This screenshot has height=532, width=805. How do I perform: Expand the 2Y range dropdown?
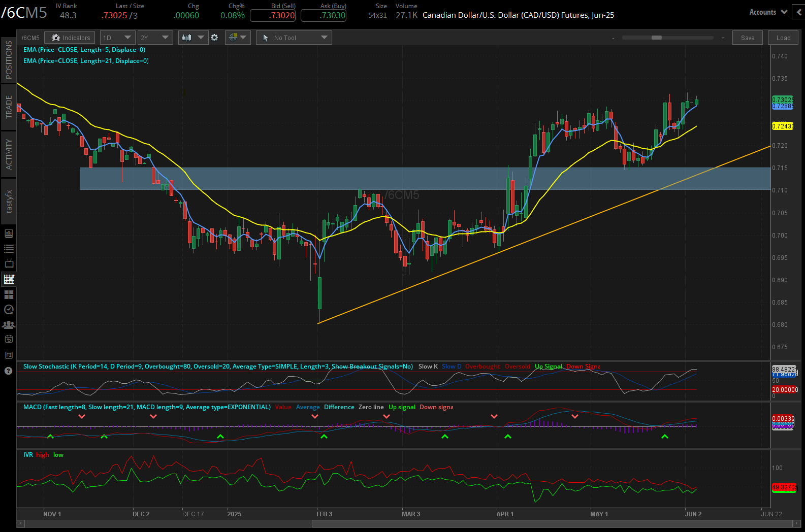point(155,38)
